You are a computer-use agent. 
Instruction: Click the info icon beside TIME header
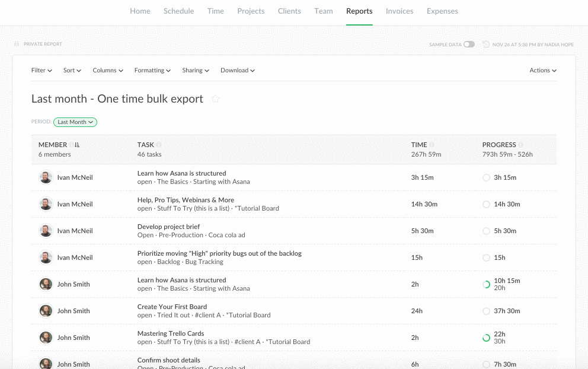[432, 145]
